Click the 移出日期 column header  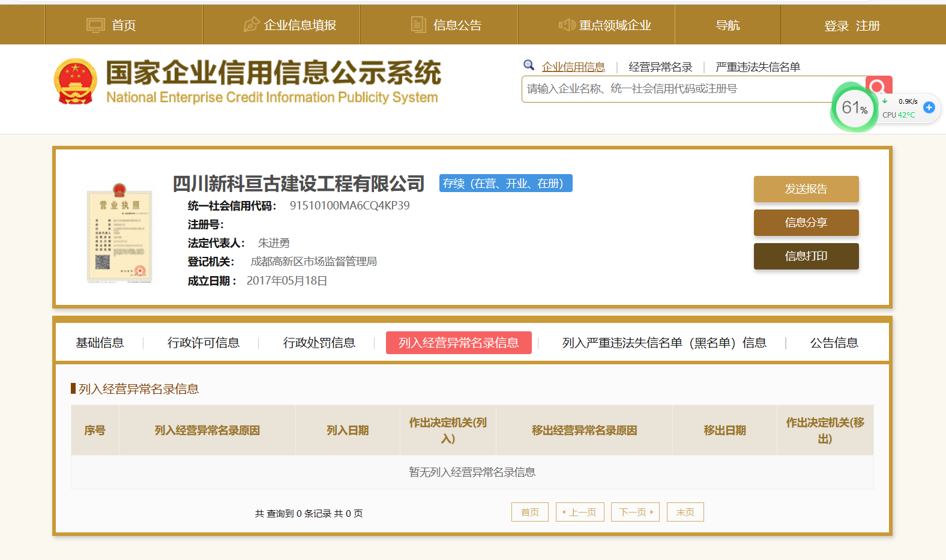[725, 430]
